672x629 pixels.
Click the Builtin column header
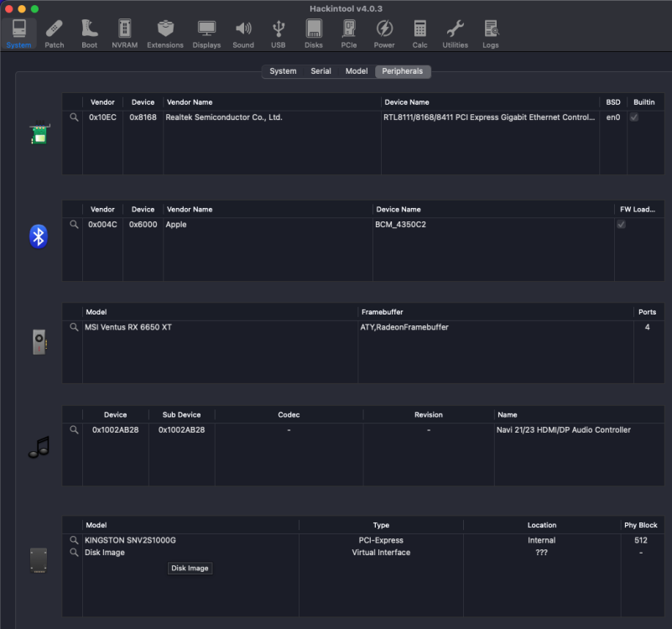coord(644,102)
